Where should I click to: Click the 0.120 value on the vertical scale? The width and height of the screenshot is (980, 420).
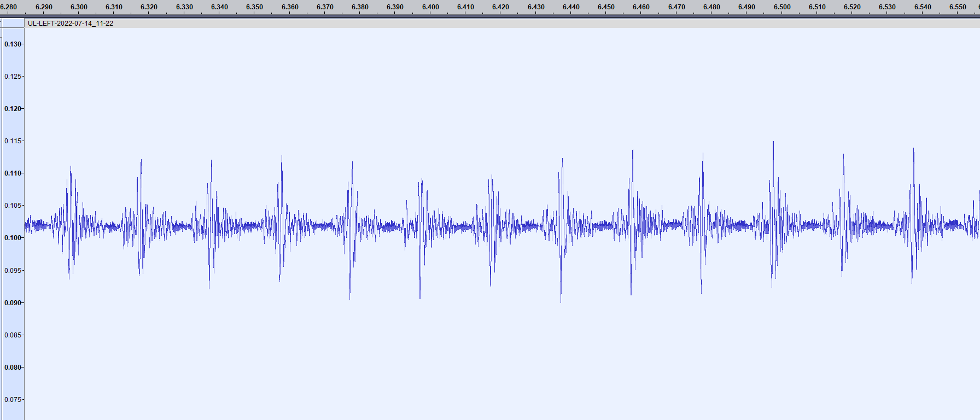point(13,109)
